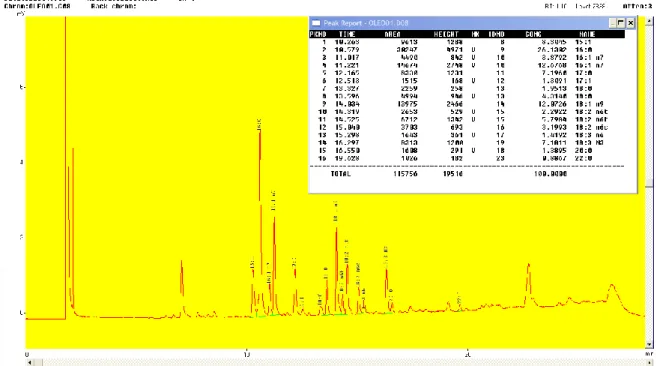Click the x-axis label 20

click(468, 354)
